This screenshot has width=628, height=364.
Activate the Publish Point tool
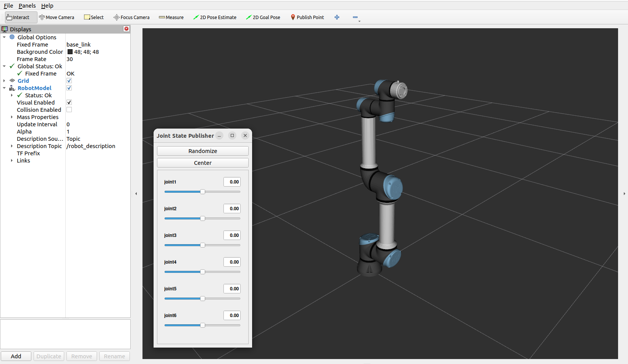(307, 17)
